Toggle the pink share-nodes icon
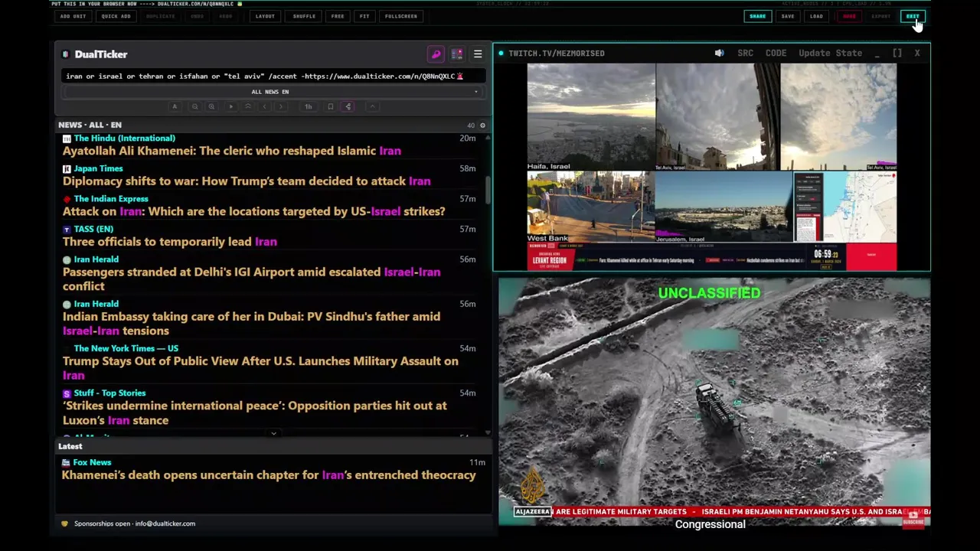This screenshot has height=551, width=980. click(x=348, y=106)
